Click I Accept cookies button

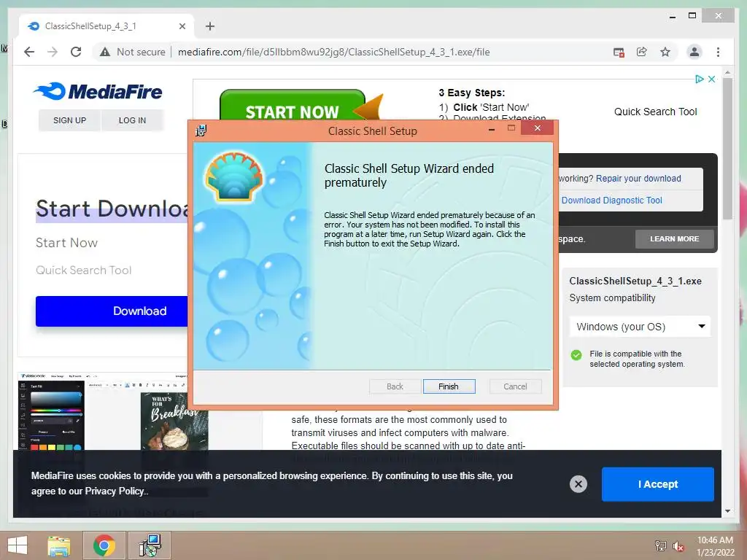click(657, 484)
